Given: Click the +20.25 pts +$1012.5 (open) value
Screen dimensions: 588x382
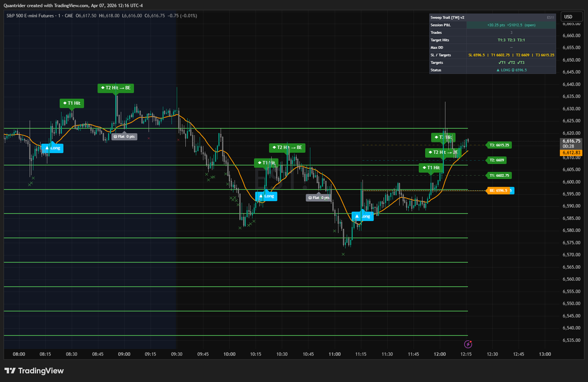Looking at the screenshot, I should point(511,24).
